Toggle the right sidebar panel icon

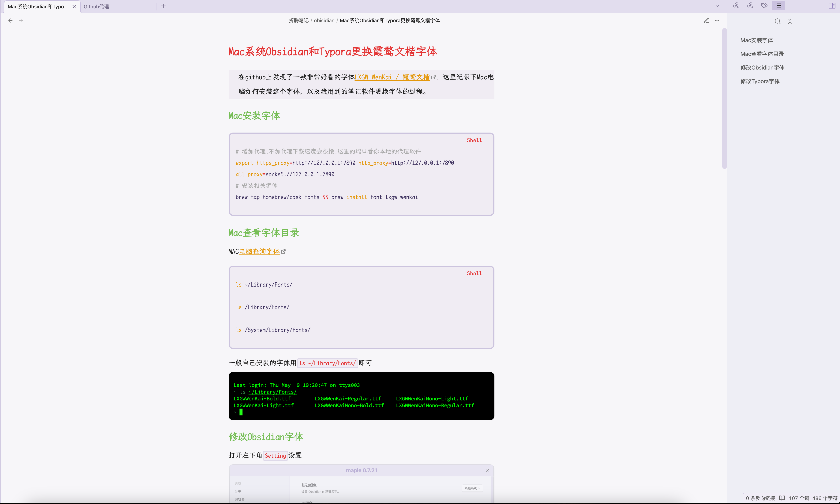point(831,6)
